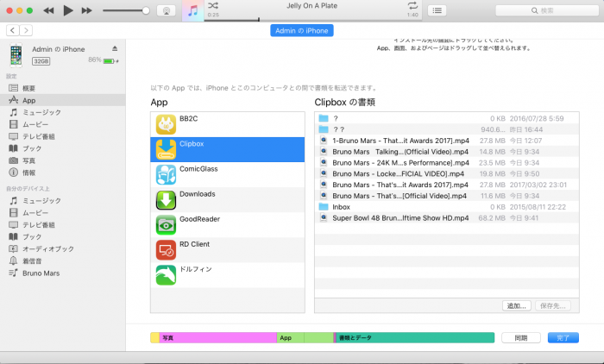Select Bruno Mars - Locke...FICIAL VIDEO].mp4
Viewport: 604px width, 364px height.
point(447,173)
